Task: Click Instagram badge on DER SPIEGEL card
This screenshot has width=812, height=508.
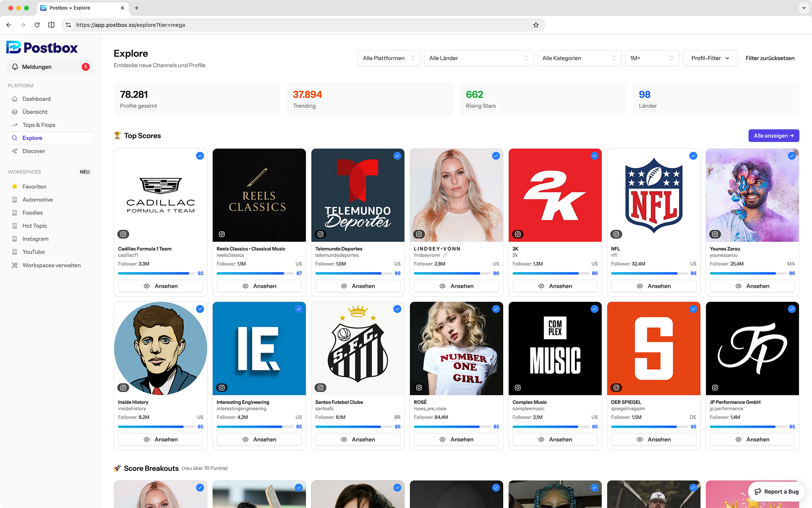Action: click(616, 387)
